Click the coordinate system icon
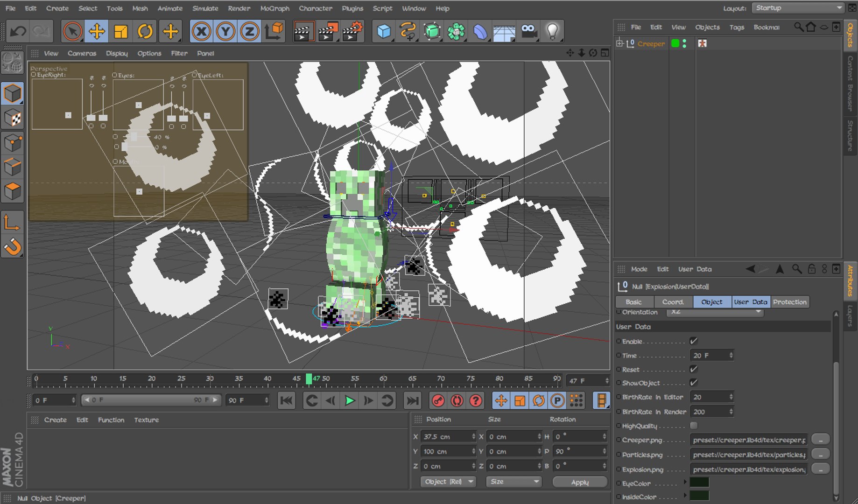858x504 pixels. pos(274,32)
